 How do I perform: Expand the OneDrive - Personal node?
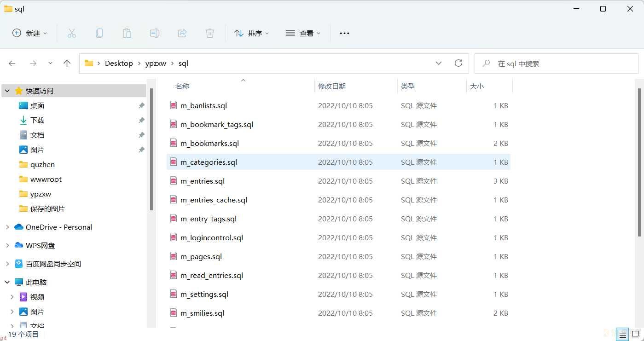click(7, 227)
